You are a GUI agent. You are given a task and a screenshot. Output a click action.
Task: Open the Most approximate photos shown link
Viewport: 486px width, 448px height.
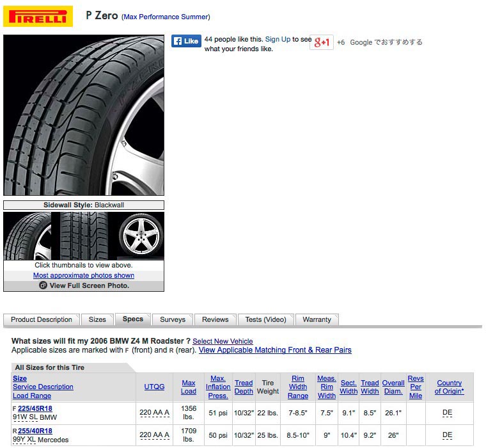tap(84, 275)
